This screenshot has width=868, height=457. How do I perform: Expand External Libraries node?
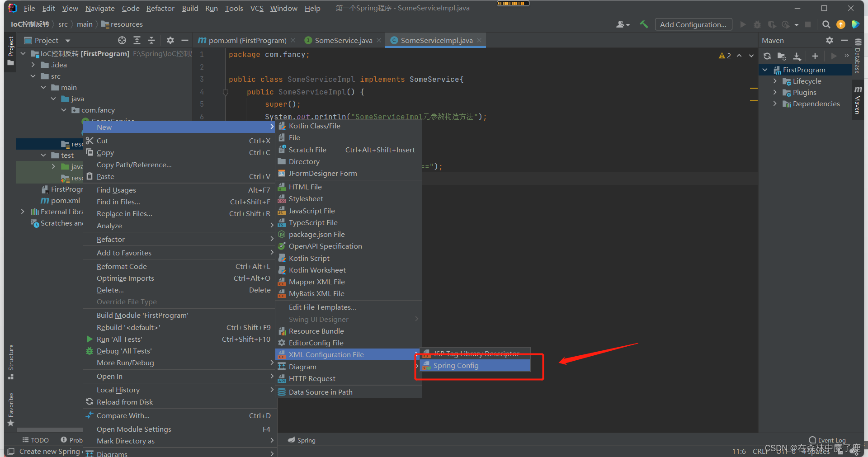(23, 212)
